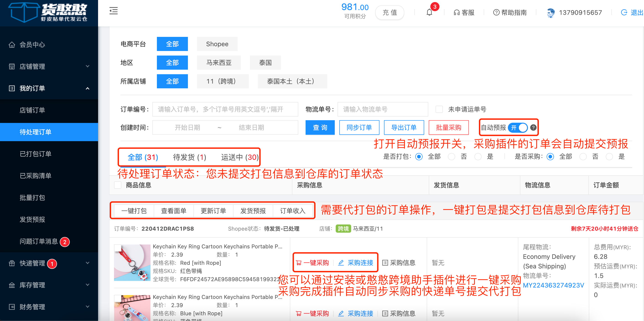Open tracking number MY224363274923V link
The height and width of the screenshot is (321, 644).
(553, 285)
